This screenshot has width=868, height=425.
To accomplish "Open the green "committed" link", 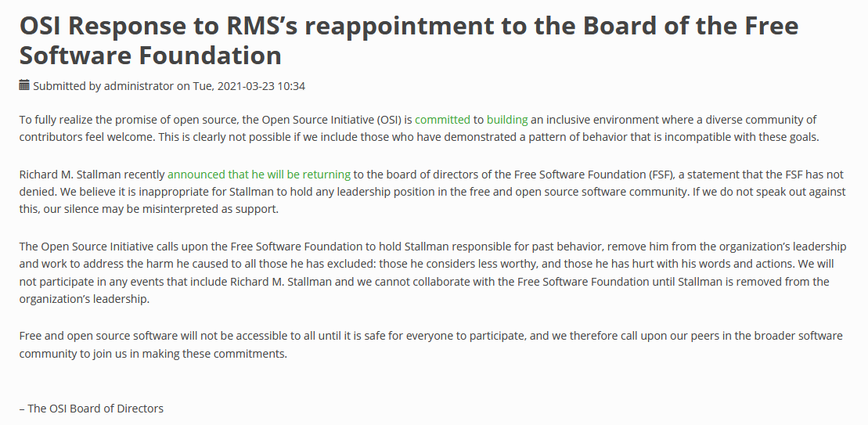I will 442,120.
